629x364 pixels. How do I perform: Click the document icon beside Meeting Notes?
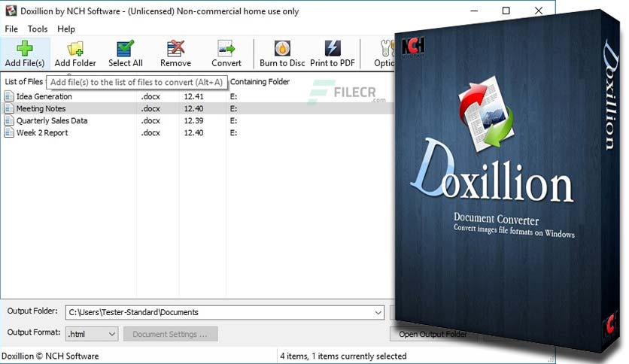click(x=9, y=108)
